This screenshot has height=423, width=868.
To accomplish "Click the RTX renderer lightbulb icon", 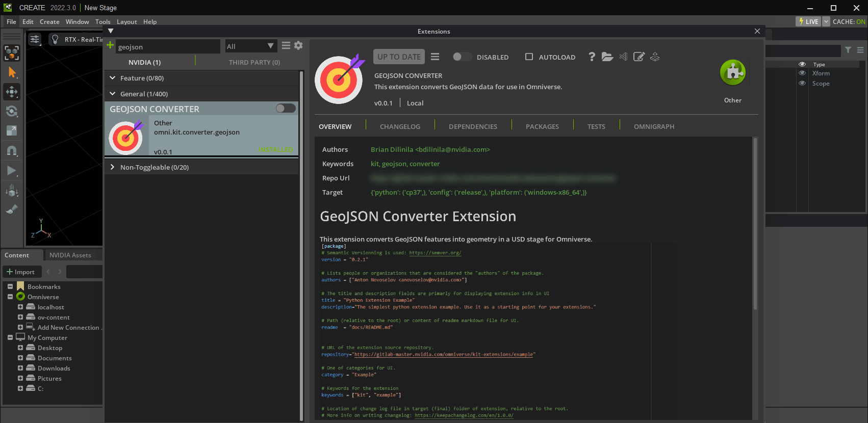I will click(x=55, y=39).
